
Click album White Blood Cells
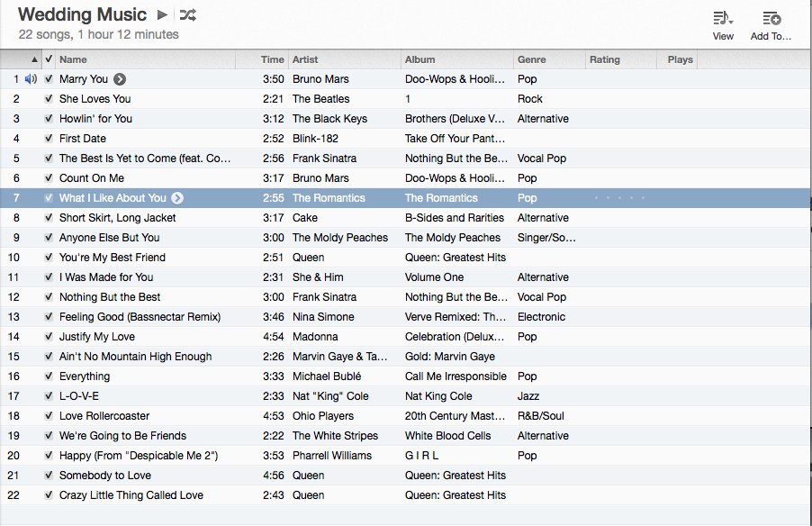coord(448,436)
